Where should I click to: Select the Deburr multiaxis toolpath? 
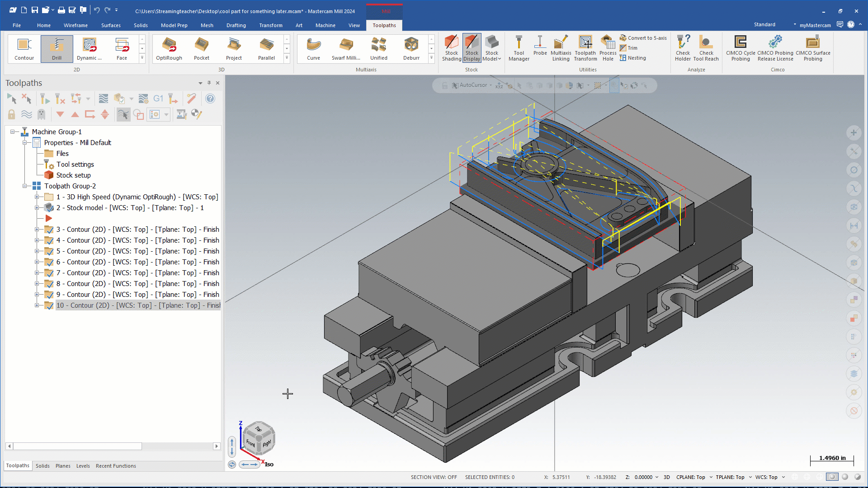[411, 48]
